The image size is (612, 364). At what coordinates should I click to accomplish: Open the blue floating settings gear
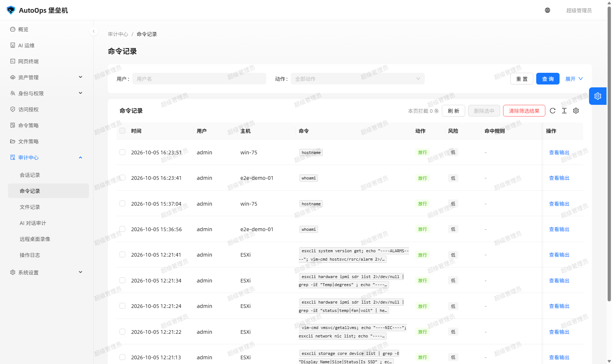(598, 96)
